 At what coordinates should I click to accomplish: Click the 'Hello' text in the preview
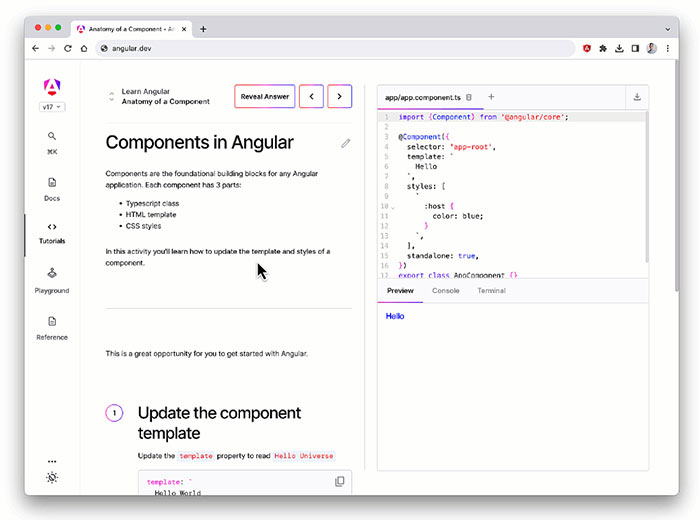[x=395, y=316]
